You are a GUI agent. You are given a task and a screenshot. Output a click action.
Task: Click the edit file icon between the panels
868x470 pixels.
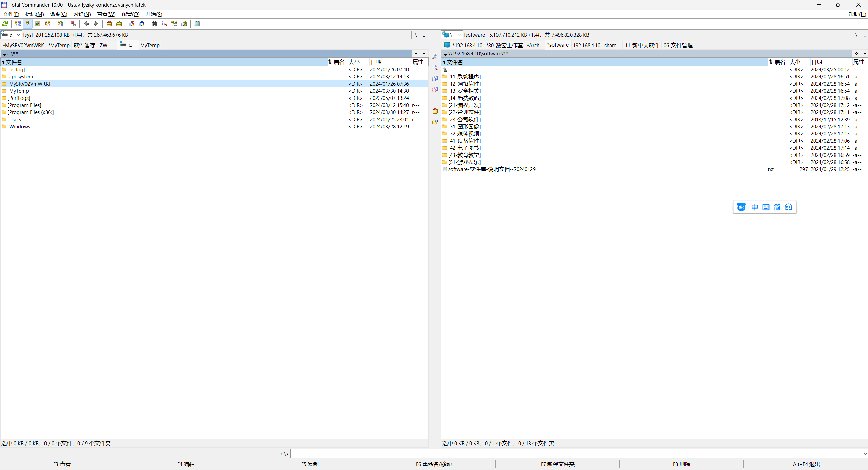tap(435, 68)
